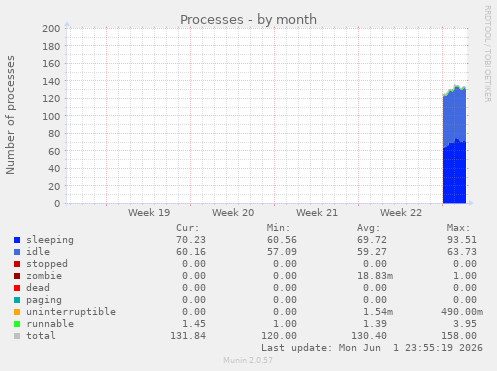
Task: Click the 'zombie' legend label
Action: (x=44, y=276)
